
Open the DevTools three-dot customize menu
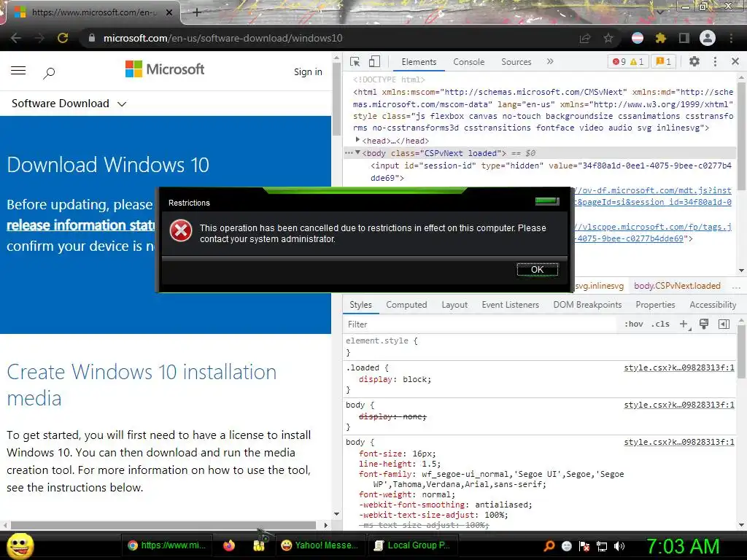(715, 61)
